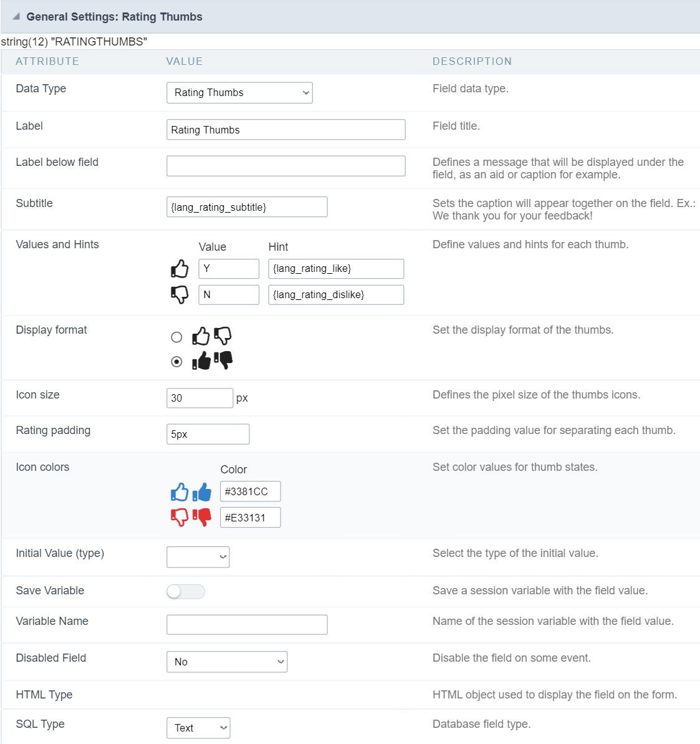Screen dimensions: 700x744
Task: Open the Initial Value type dropdown
Action: click(x=198, y=556)
